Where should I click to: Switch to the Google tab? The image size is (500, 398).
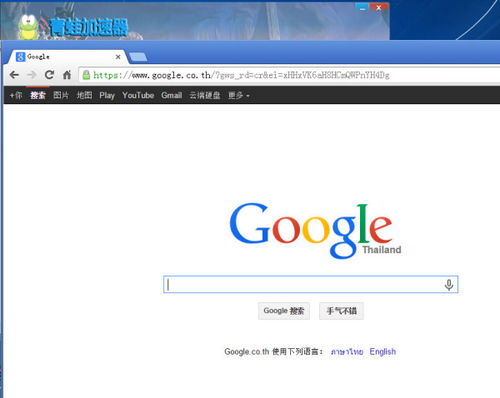click(68, 57)
